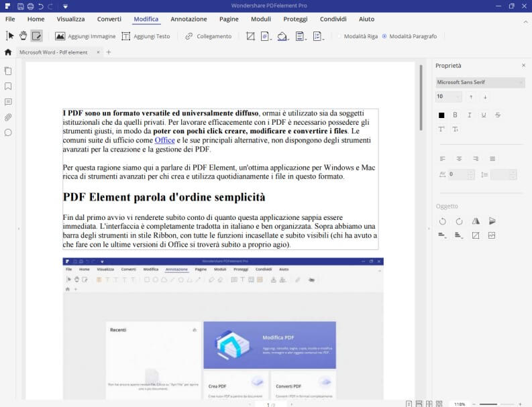Justify the text
Image resolution: width=532 pixels, height=407 pixels.
tap(492, 159)
